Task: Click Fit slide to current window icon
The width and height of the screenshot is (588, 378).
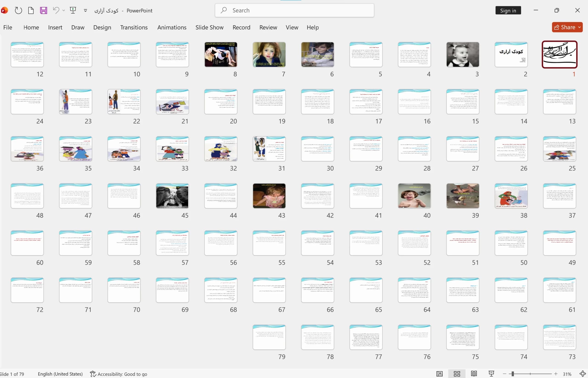Action: (x=583, y=374)
